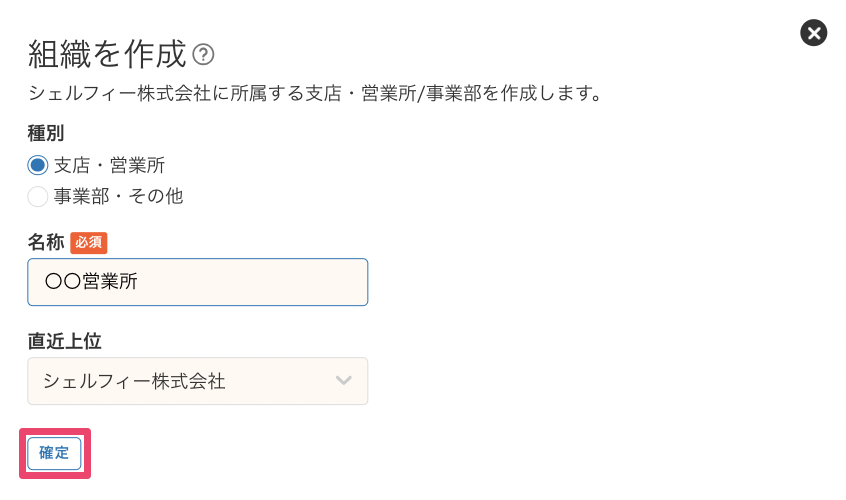846x500 pixels.
Task: Close the 組織を作成 dialog with the X icon
Action: point(814,33)
